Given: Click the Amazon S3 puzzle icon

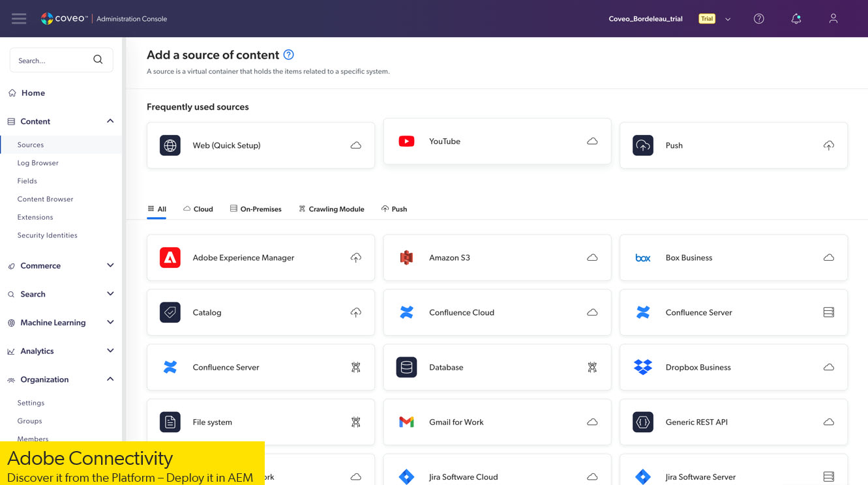Looking at the screenshot, I should click(x=406, y=257).
